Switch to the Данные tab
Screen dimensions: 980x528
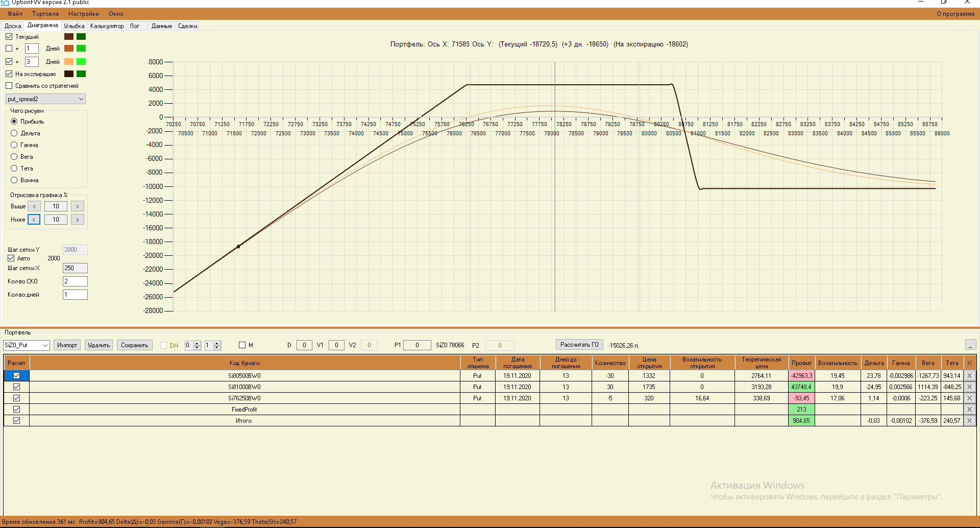coord(162,26)
